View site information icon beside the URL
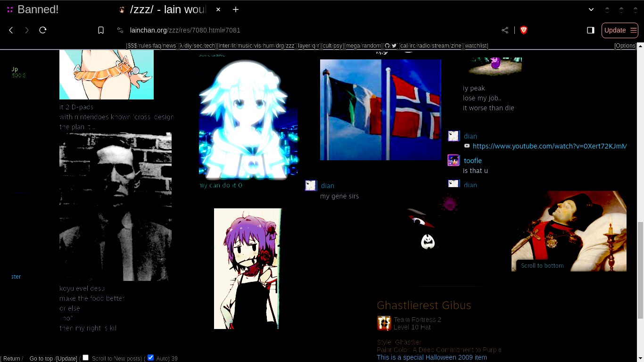Screen dimensions: 644x362 click(120, 30)
